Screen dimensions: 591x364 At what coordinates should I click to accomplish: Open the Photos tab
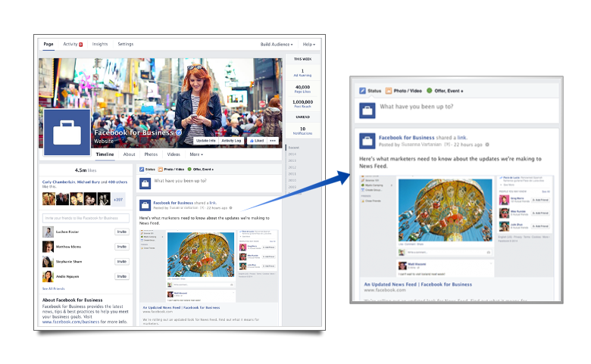pyautogui.click(x=152, y=154)
